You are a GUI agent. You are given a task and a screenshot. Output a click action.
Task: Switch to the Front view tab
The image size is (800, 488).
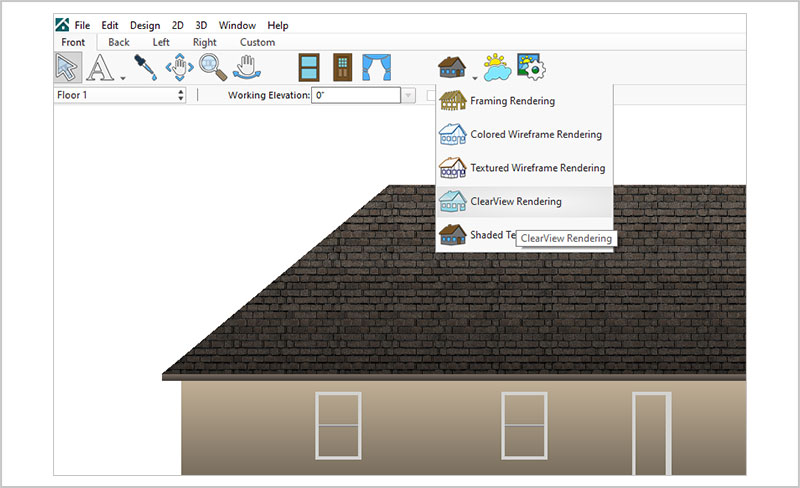pyautogui.click(x=73, y=42)
